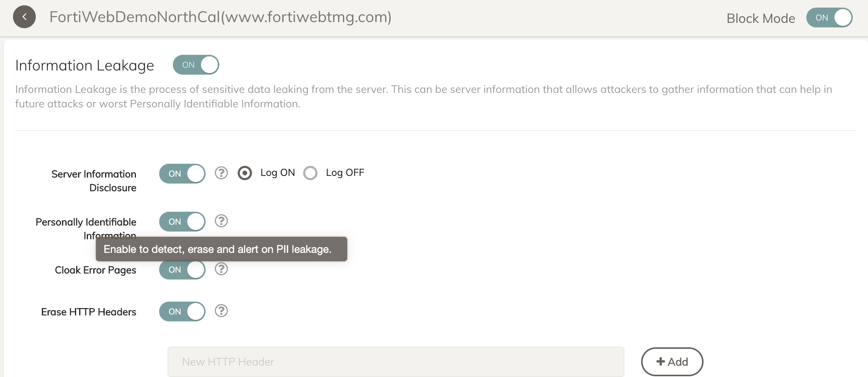This screenshot has width=868, height=377.
Task: Click the Add header button
Action: [x=672, y=361]
